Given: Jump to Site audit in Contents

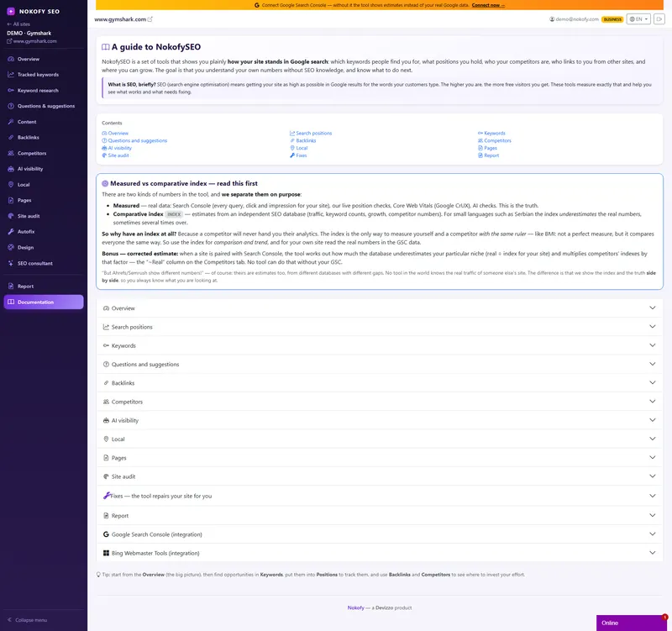Looking at the screenshot, I should coord(115,155).
